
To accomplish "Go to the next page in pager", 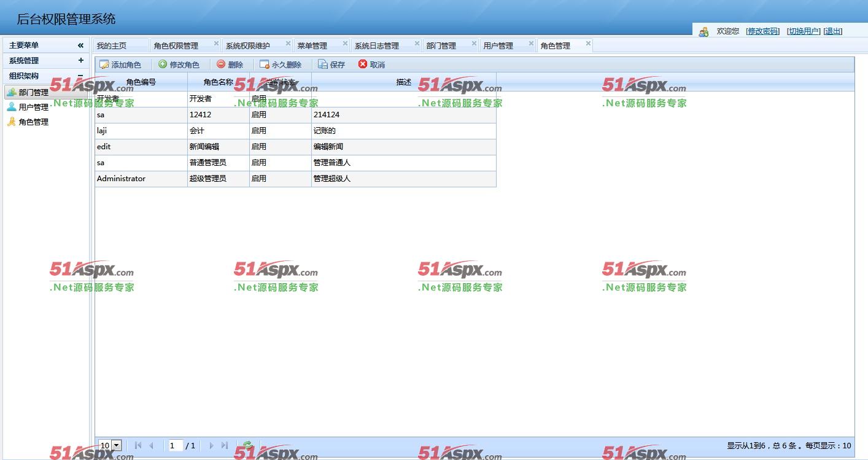I will (x=211, y=445).
